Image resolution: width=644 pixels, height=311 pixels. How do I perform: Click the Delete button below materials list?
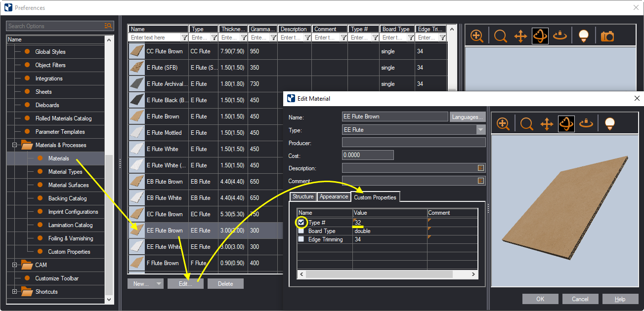pos(225,284)
